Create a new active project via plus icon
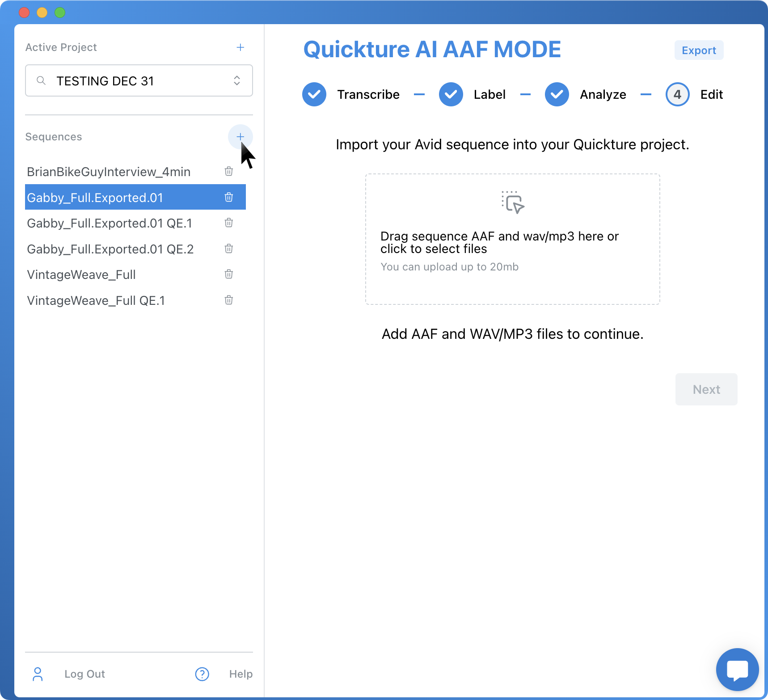768x700 pixels. point(240,47)
